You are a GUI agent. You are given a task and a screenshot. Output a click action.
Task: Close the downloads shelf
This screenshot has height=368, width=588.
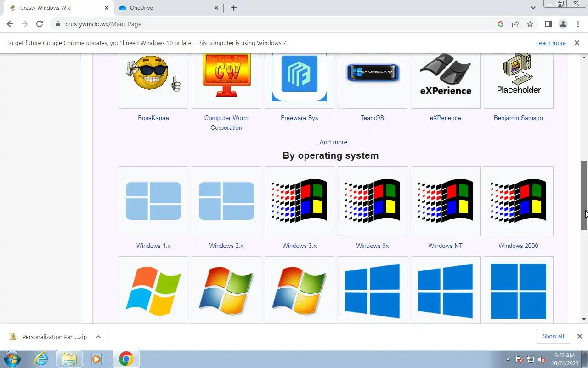(580, 336)
